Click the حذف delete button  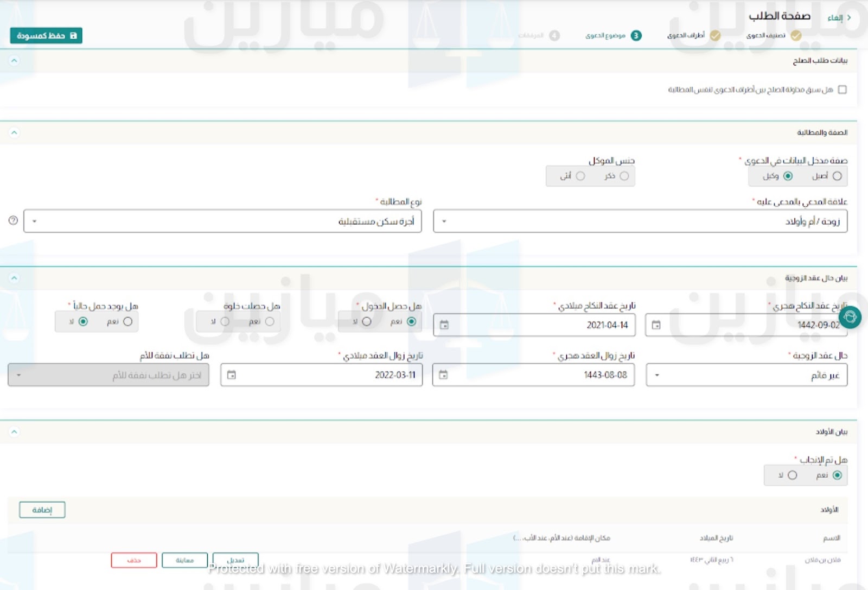(134, 560)
